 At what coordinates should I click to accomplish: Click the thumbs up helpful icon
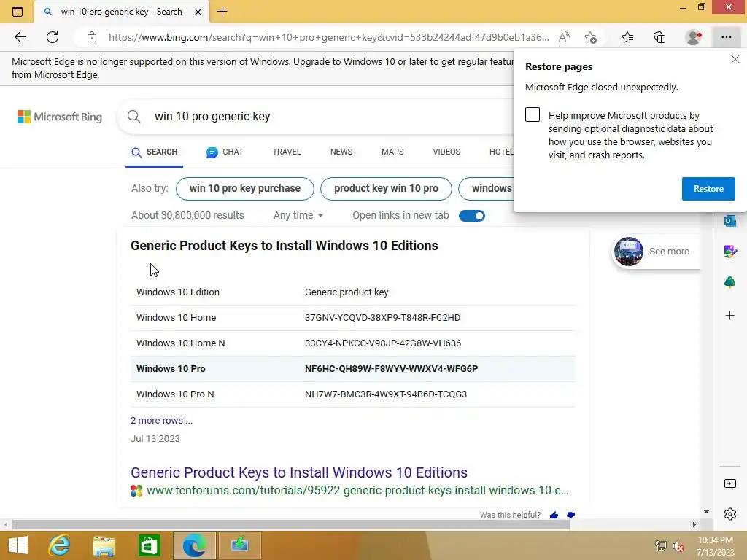pyautogui.click(x=554, y=516)
